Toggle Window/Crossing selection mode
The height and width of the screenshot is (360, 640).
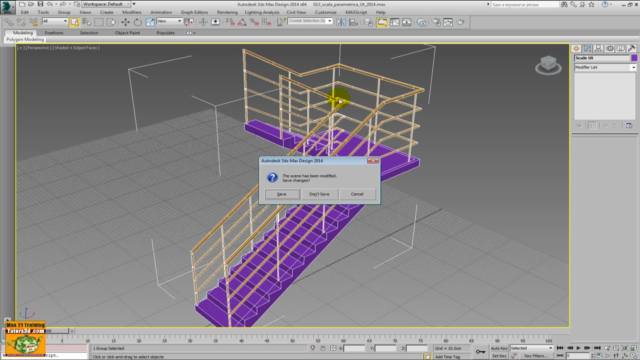pos(111,22)
